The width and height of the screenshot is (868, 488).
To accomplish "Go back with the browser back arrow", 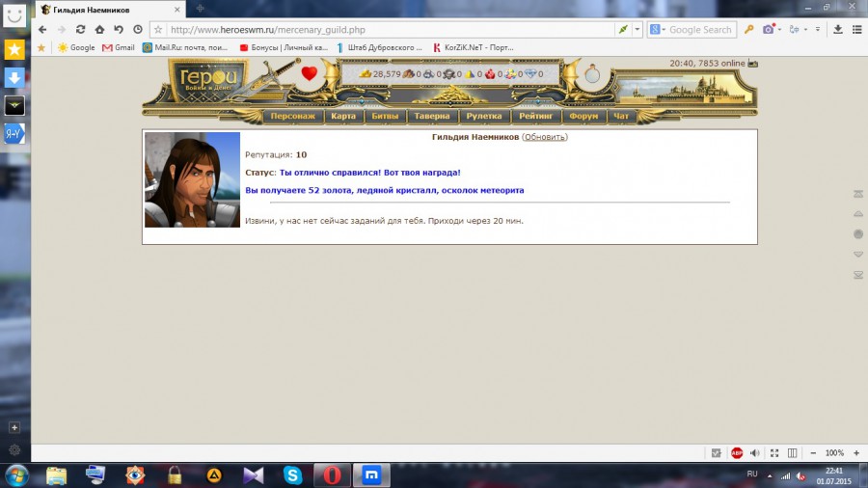I will (x=42, y=29).
